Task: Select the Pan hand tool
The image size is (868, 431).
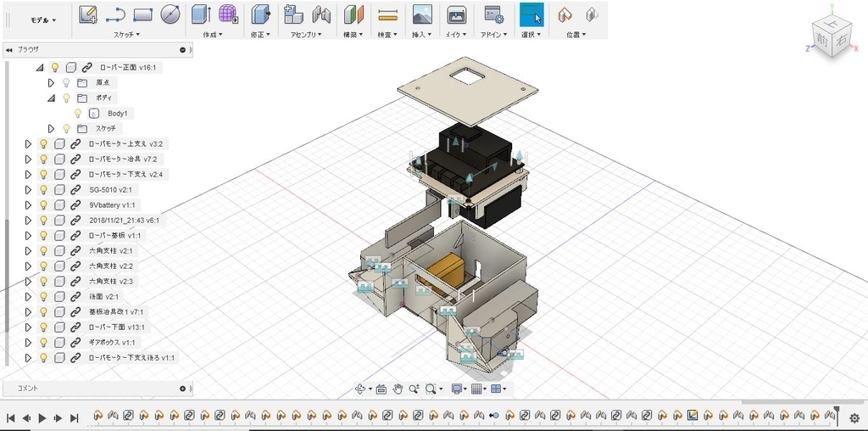Action: pos(398,389)
